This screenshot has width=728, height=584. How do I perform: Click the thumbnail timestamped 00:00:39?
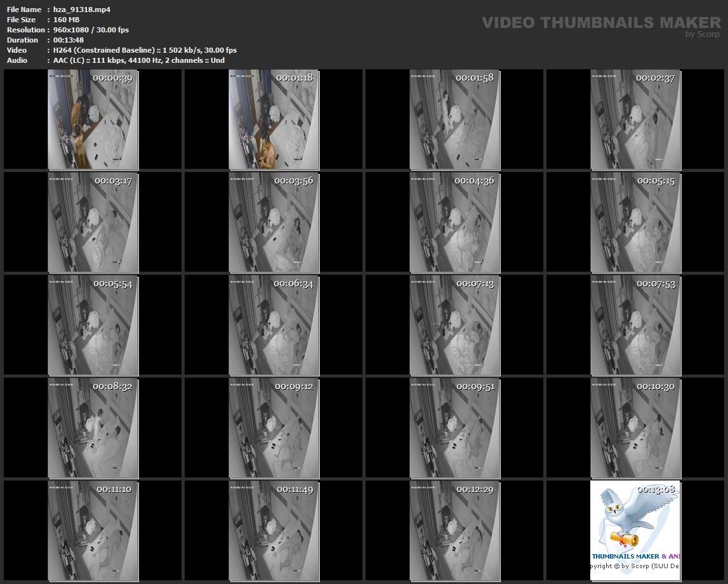click(x=93, y=119)
